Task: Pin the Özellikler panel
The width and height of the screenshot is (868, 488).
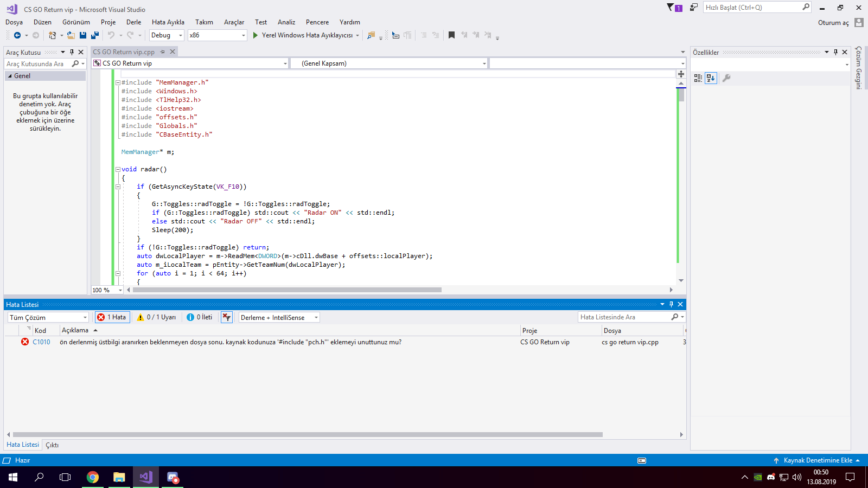Action: click(x=835, y=52)
